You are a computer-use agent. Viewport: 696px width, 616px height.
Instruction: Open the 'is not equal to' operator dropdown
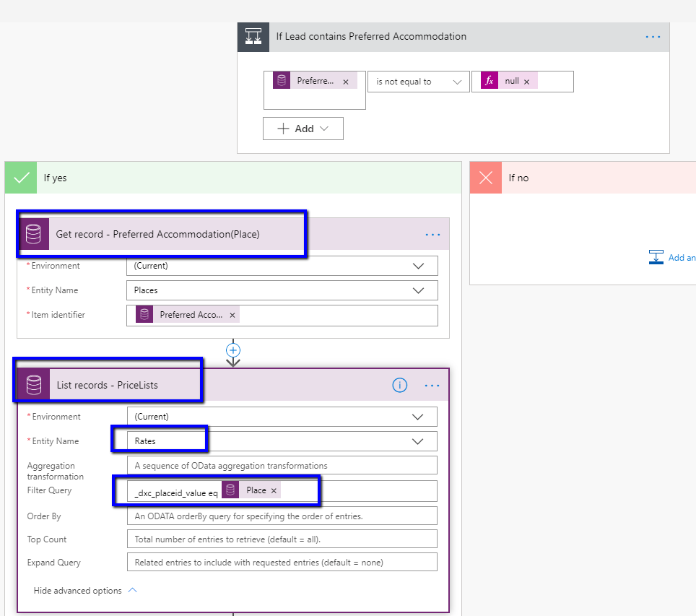(x=418, y=82)
